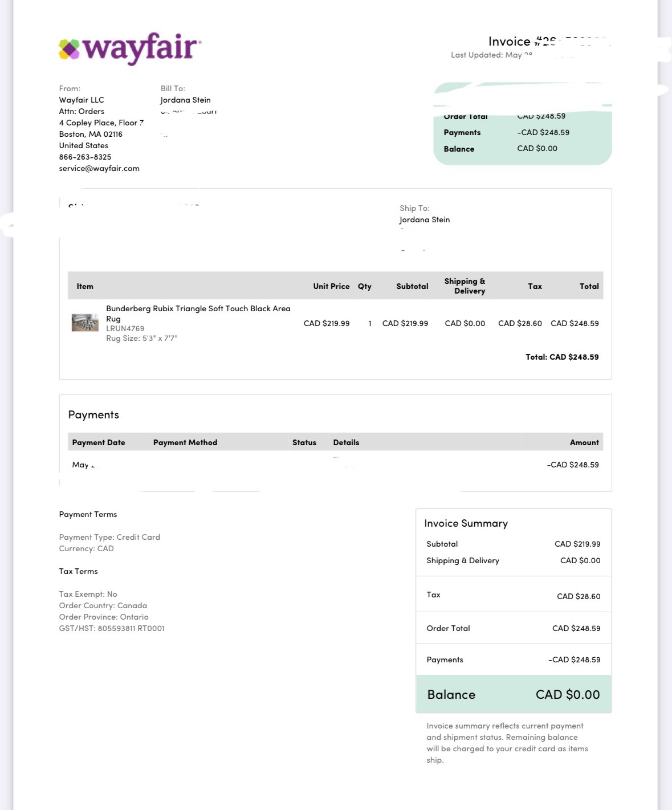This screenshot has height=810, width=672.
Task: Click the Total: CAD $248.59 line
Action: pos(562,357)
